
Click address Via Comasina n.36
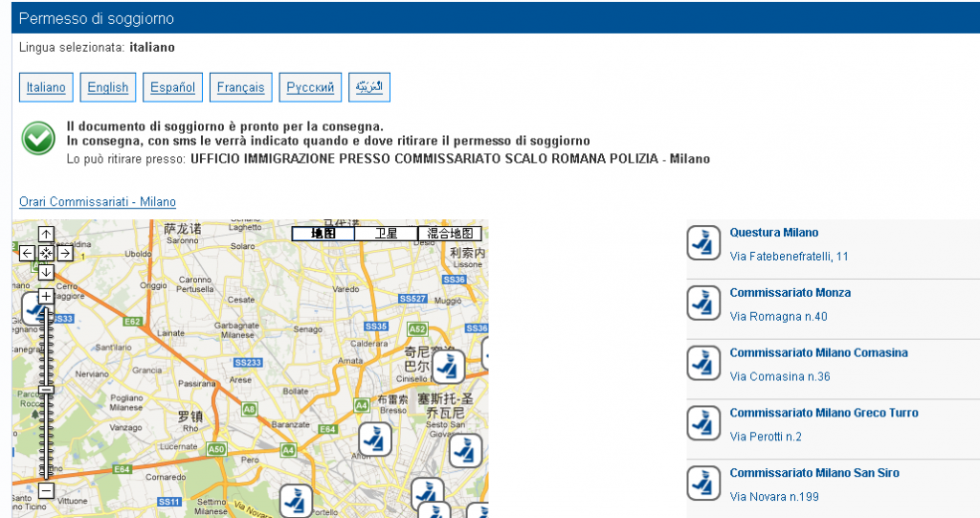click(x=780, y=376)
